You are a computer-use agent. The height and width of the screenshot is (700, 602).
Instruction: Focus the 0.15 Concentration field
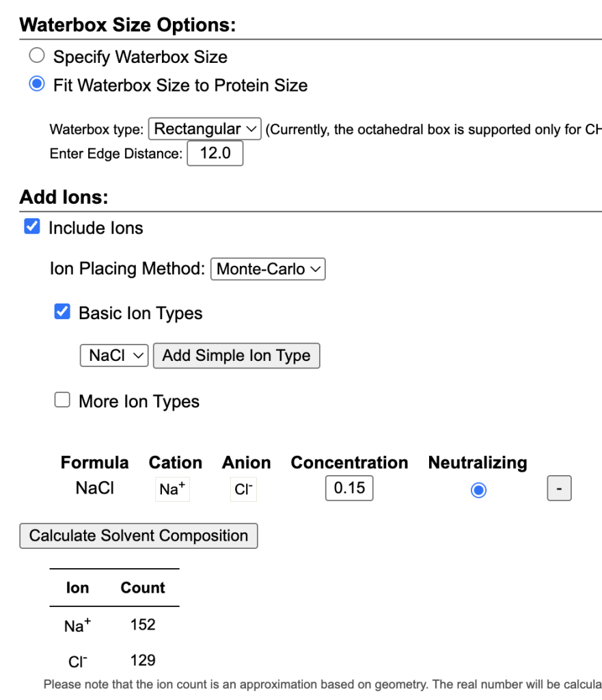(349, 488)
